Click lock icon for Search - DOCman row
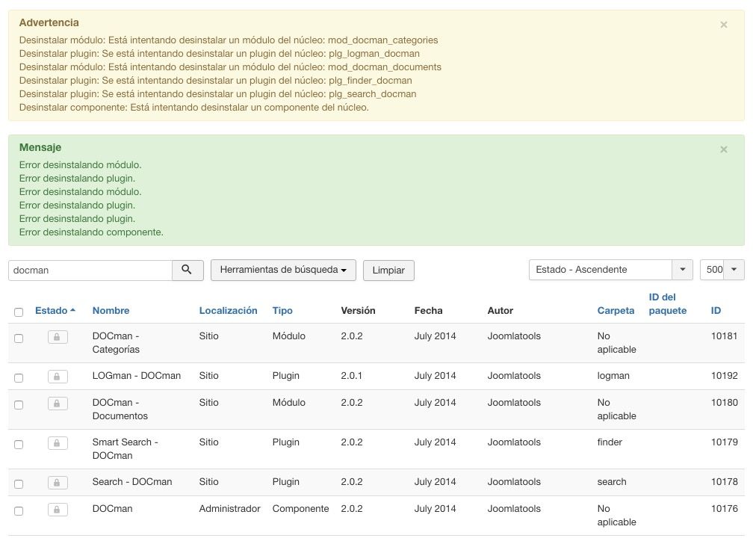The height and width of the screenshot is (547, 756). tap(58, 483)
